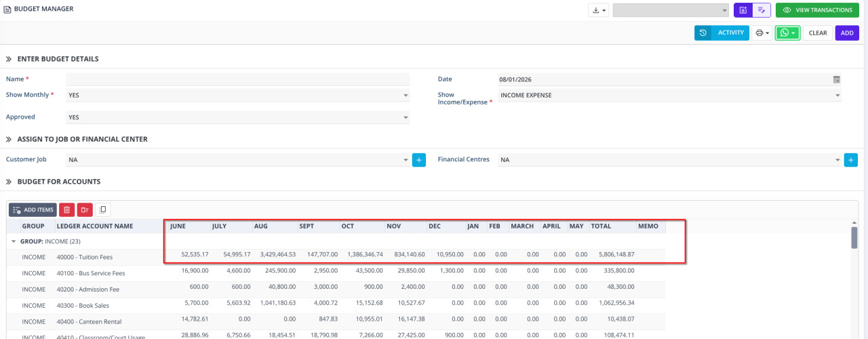This screenshot has height=339, width=868.
Task: Click the Name input field
Action: click(237, 79)
